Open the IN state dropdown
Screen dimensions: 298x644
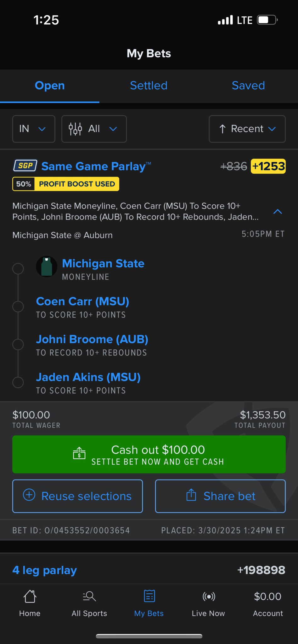point(34,129)
